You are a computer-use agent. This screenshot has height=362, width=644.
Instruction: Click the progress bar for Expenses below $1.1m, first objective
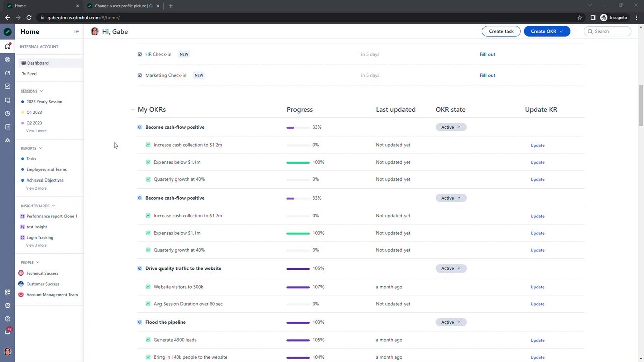[298, 162]
